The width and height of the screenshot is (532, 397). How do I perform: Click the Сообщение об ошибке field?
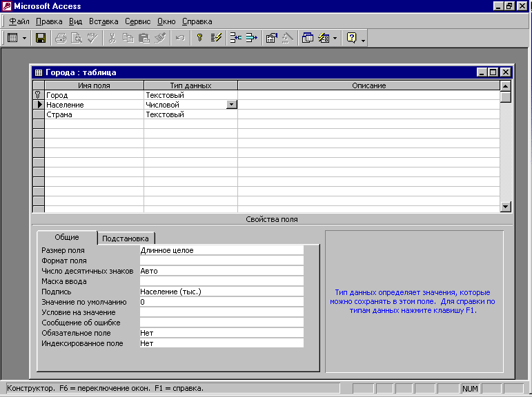pos(221,323)
